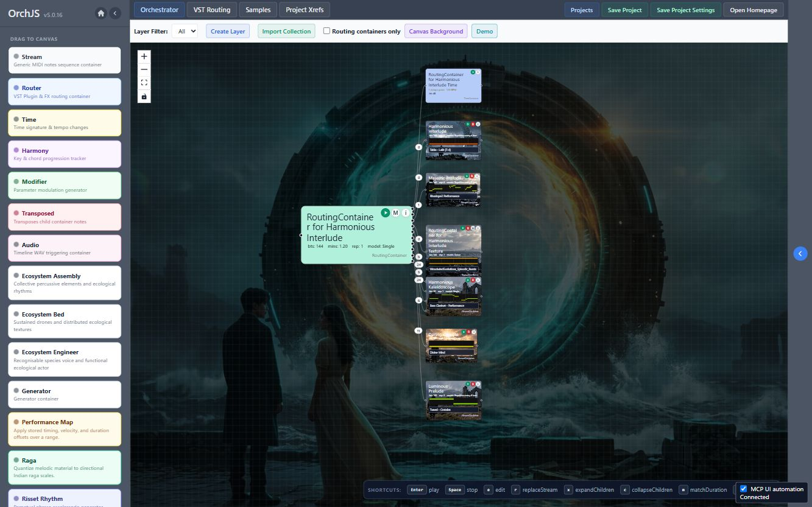This screenshot has height=507, width=812.
Task: Open info on the Harmonious Kaleidoscope node
Action: pyautogui.click(x=478, y=279)
